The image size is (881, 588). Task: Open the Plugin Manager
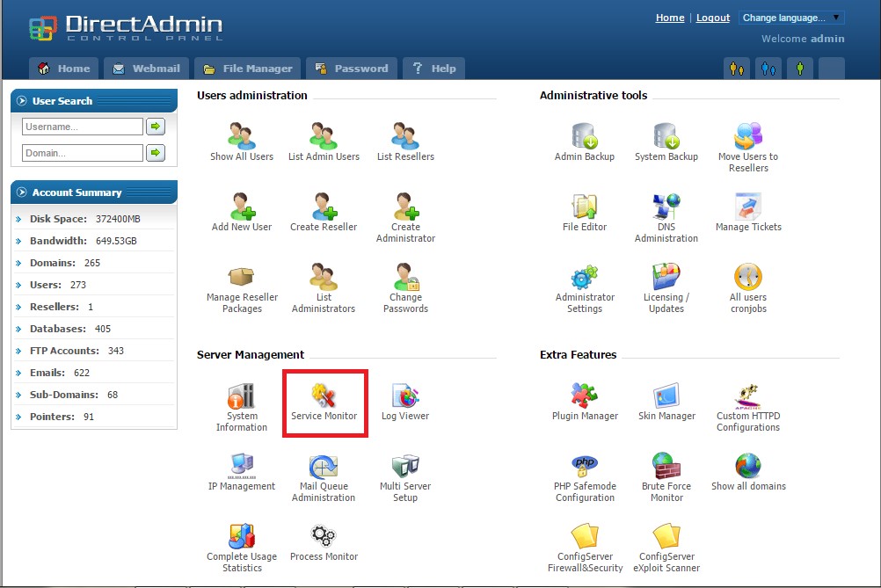[585, 403]
